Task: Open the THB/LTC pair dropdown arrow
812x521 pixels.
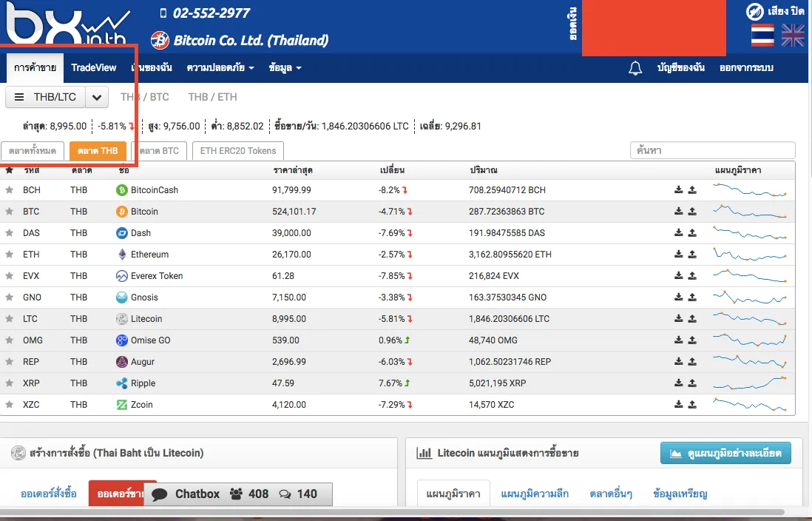Action: click(97, 97)
